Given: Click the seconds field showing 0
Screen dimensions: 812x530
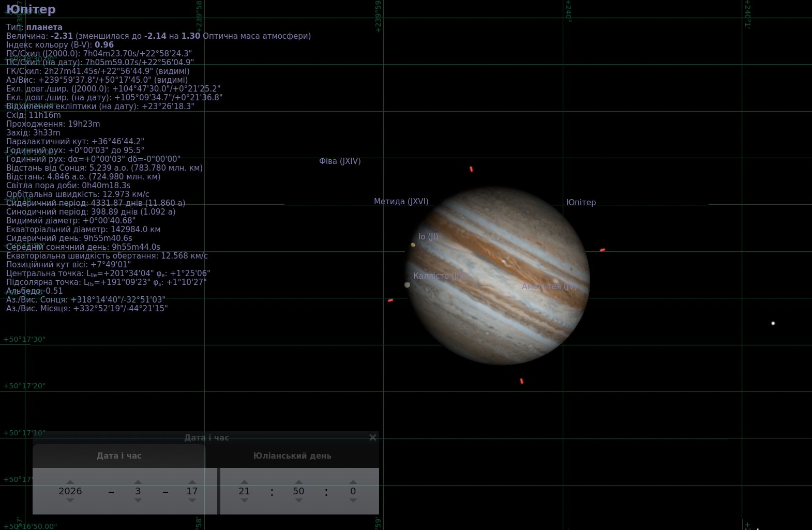Looking at the screenshot, I should [x=353, y=491].
